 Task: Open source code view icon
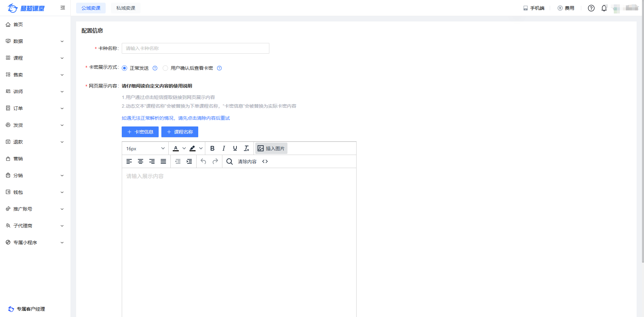coord(265,161)
